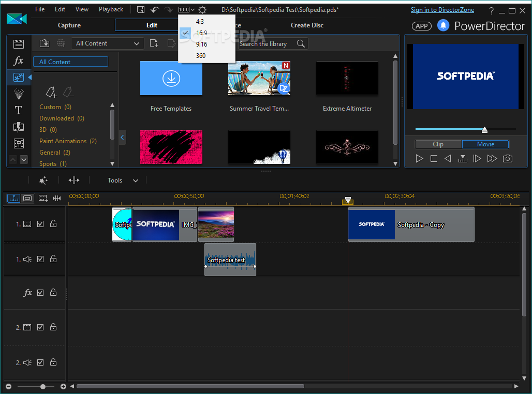The width and height of the screenshot is (532, 394).
Task: Open the Playback menu
Action: click(111, 9)
